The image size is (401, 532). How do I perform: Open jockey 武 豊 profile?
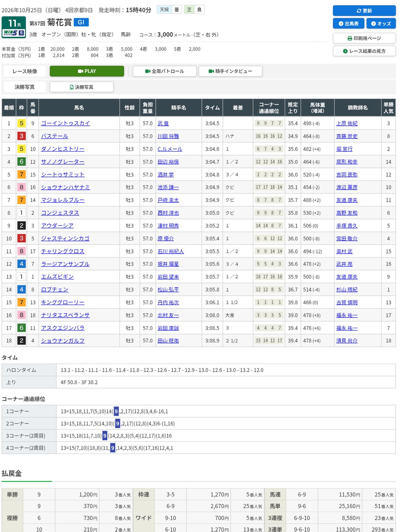click(163, 123)
